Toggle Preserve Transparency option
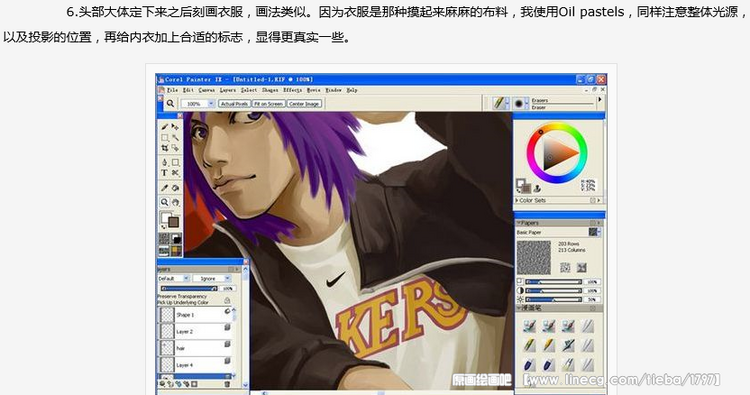Viewport: 750px width, 395px height. coord(182,296)
